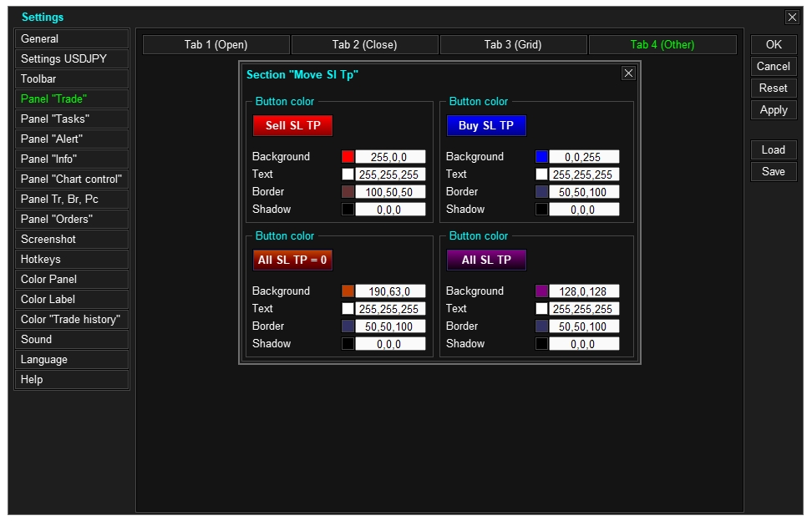Click the Apply button

point(774,110)
